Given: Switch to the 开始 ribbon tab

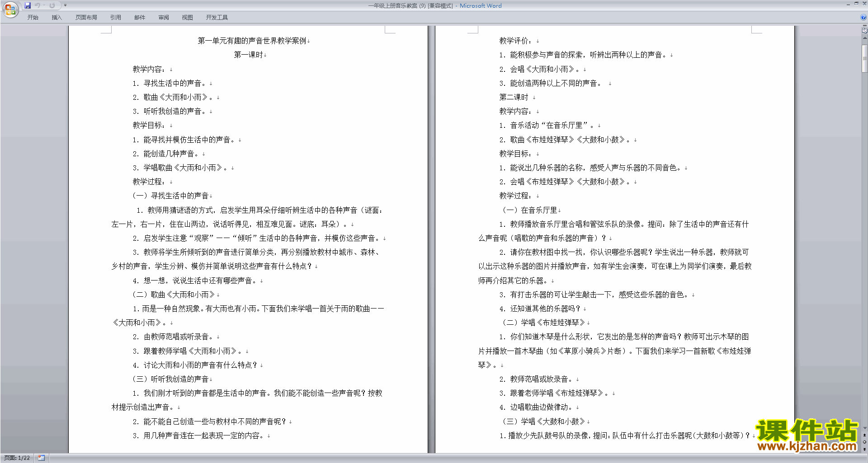Looking at the screenshot, I should click(x=33, y=18).
